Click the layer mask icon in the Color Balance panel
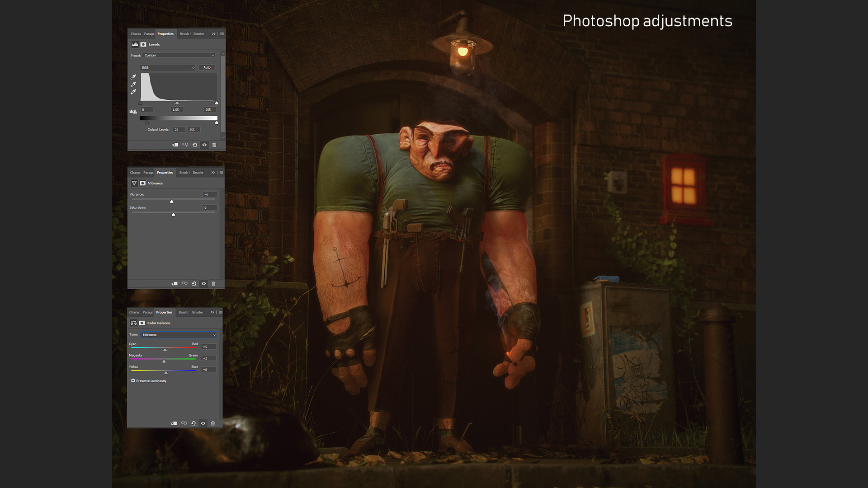The width and height of the screenshot is (868, 488). 142,323
